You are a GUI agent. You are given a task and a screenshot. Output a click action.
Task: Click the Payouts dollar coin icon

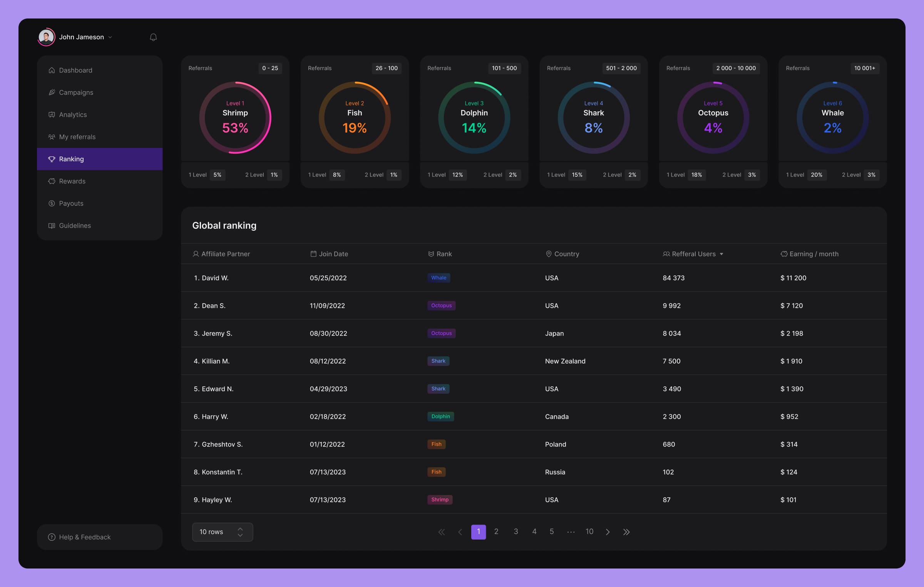point(52,203)
